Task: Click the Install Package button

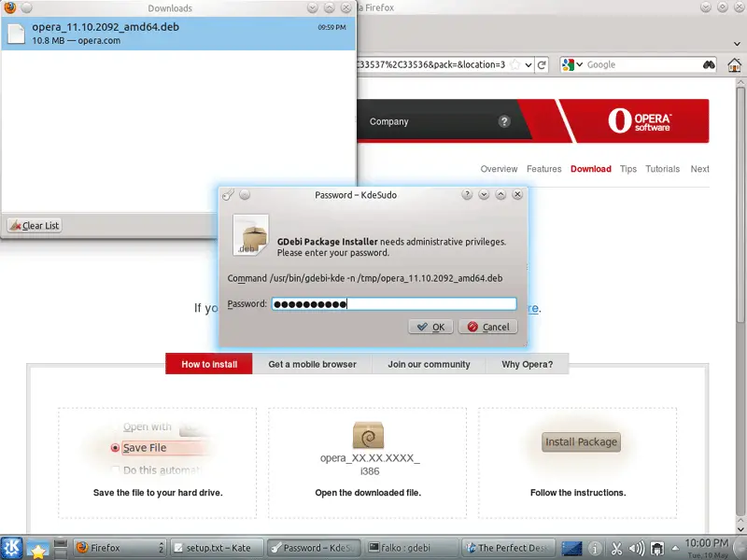Action: tap(581, 441)
